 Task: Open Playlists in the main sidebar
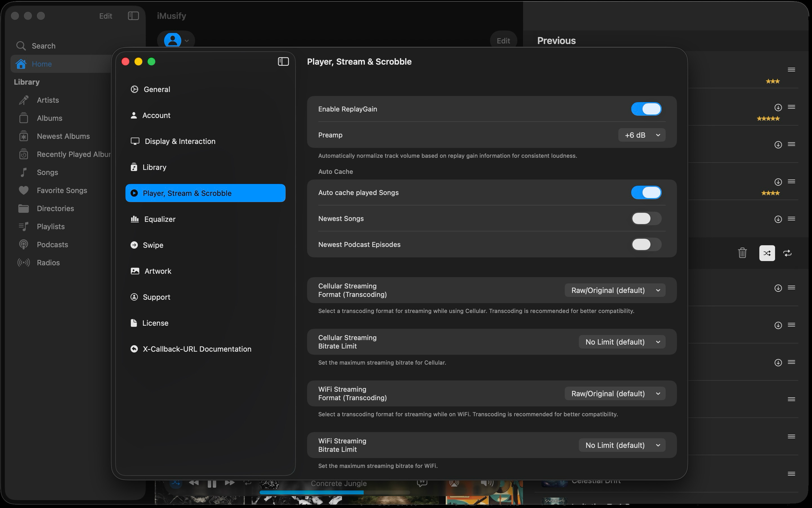51,227
